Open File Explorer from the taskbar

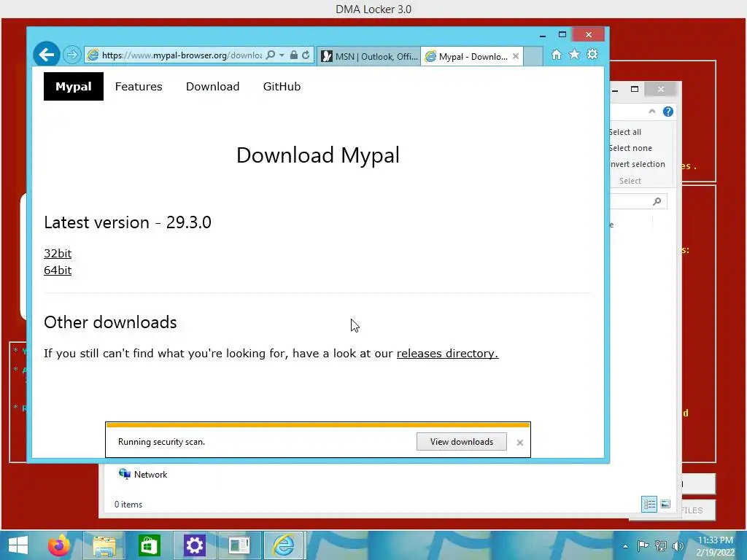[x=104, y=545]
